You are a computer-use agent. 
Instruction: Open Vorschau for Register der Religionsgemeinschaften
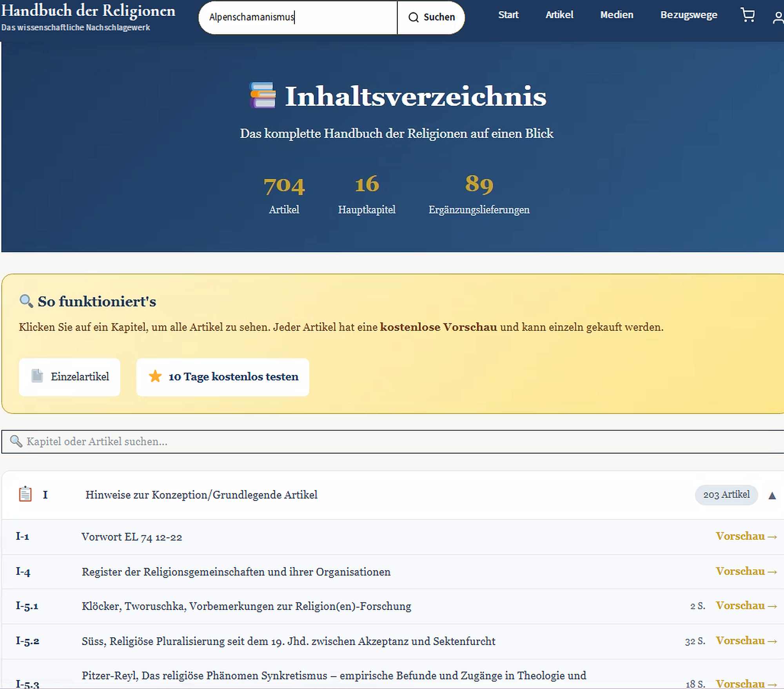[x=746, y=571]
